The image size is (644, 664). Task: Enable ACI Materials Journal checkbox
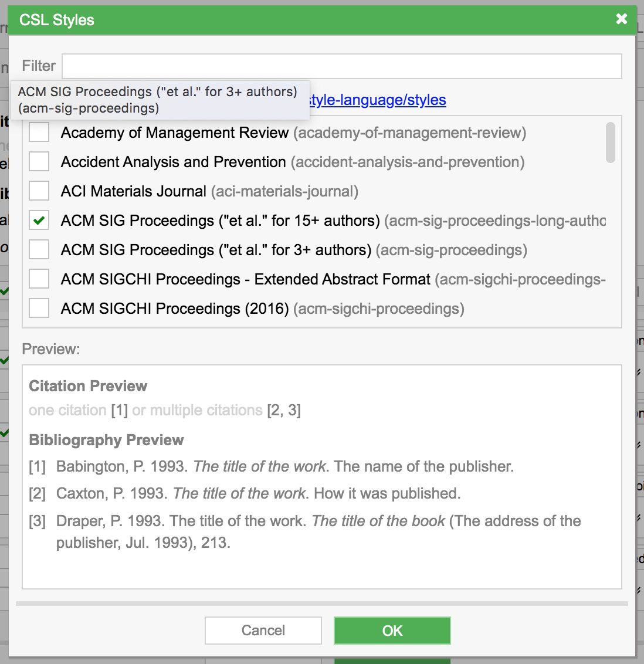point(39,191)
